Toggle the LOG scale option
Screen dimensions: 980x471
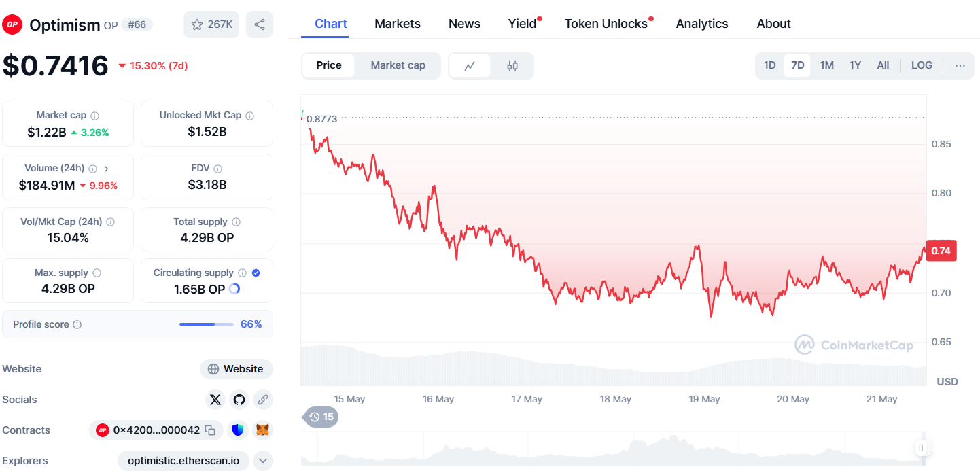(x=922, y=65)
